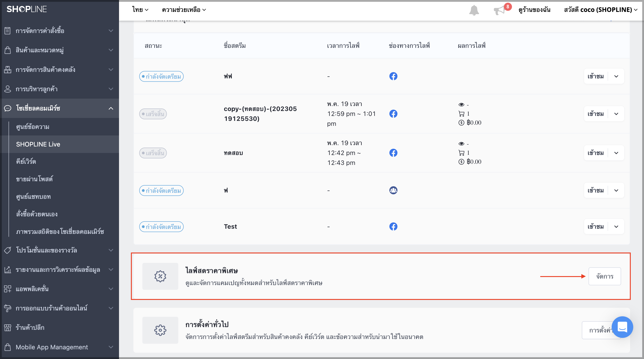Click the Facebook group icon in the ฟ row

(393, 190)
